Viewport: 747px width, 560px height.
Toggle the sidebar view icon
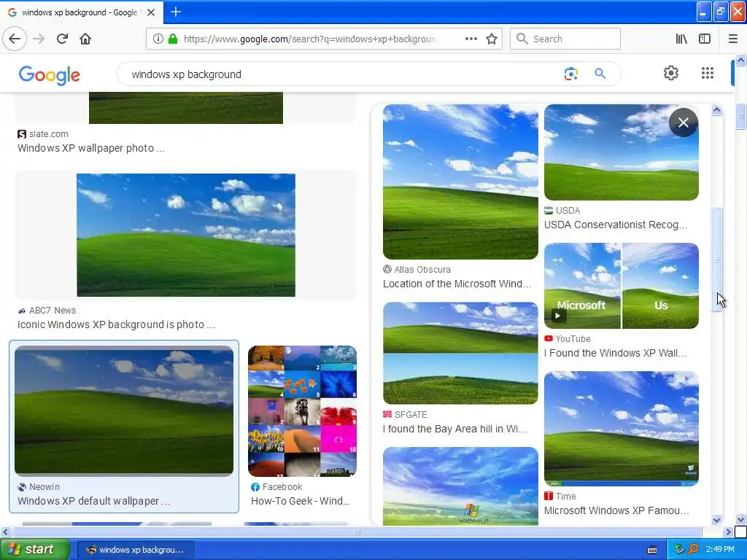pyautogui.click(x=705, y=39)
